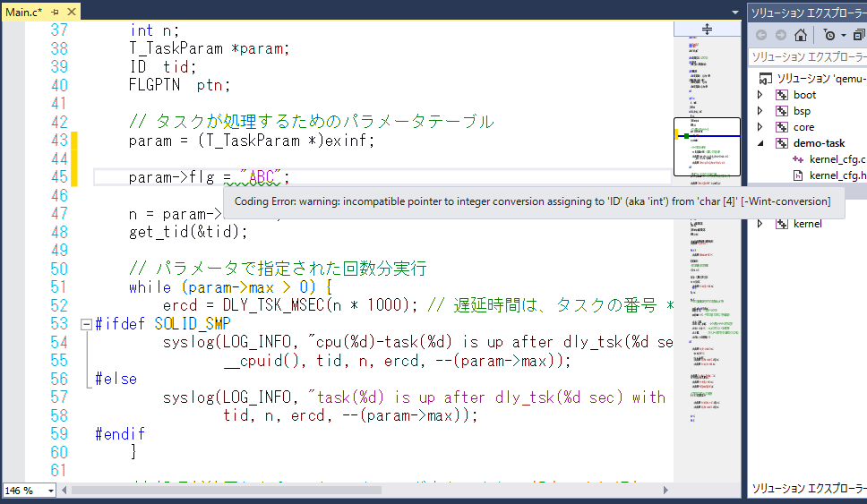Click the Solution Explorer search field
The height and width of the screenshot is (504, 867).
(806, 56)
